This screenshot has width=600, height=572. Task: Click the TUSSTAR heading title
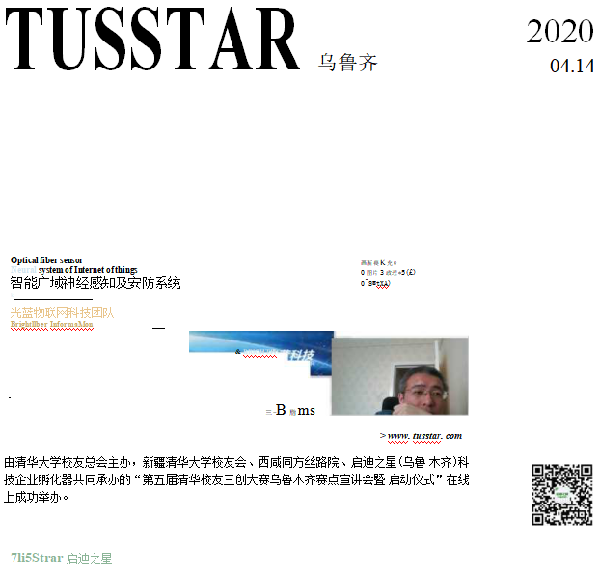click(x=152, y=38)
